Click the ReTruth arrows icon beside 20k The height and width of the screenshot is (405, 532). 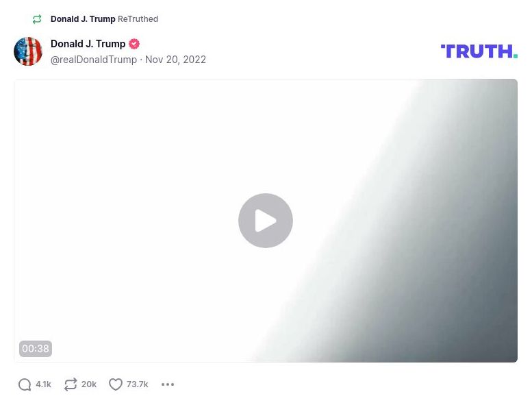point(71,384)
